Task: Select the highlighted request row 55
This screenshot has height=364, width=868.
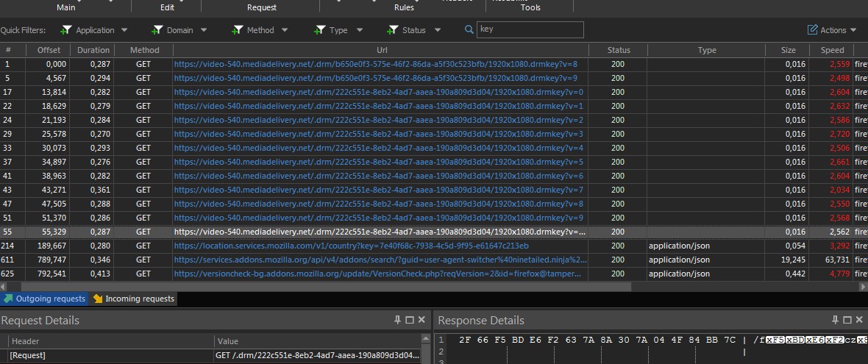Action: click(x=434, y=232)
